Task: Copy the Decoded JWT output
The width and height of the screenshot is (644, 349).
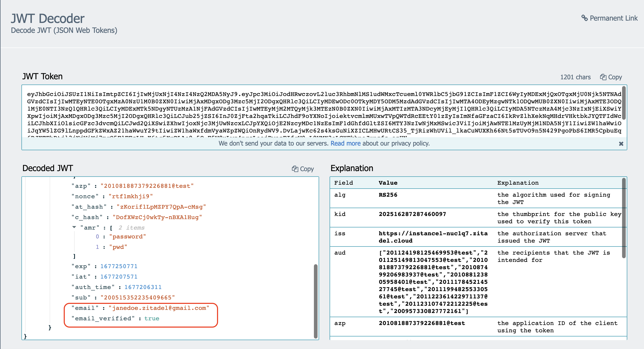Action: click(x=303, y=169)
